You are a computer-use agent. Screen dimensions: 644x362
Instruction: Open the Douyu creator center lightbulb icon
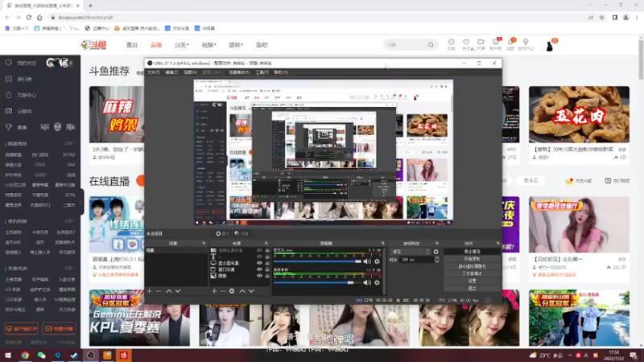click(x=526, y=42)
